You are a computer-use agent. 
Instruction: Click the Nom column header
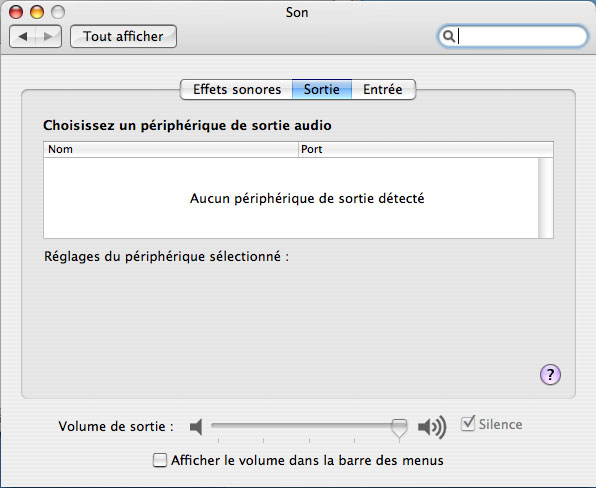tap(171, 149)
